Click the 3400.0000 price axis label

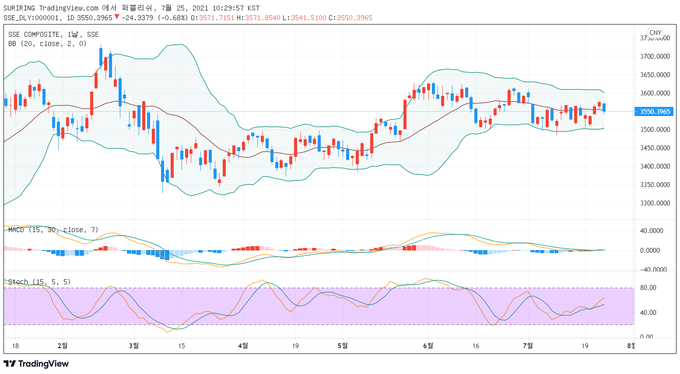coord(655,166)
